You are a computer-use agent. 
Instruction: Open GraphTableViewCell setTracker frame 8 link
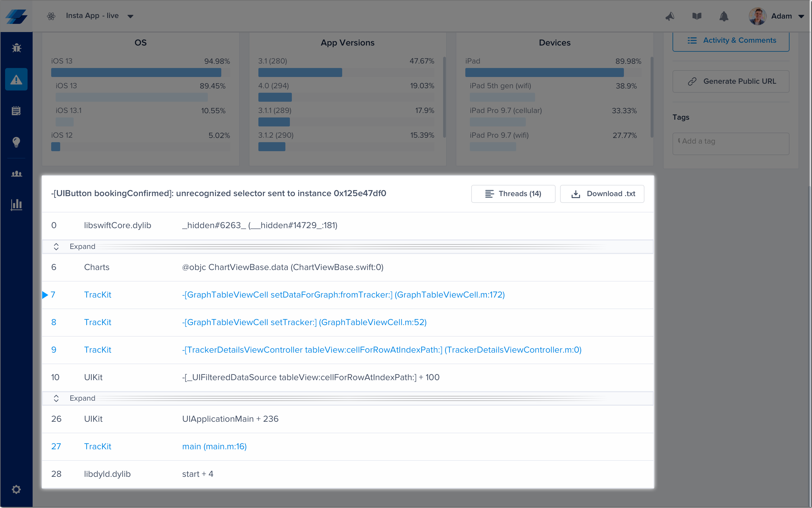(x=304, y=322)
